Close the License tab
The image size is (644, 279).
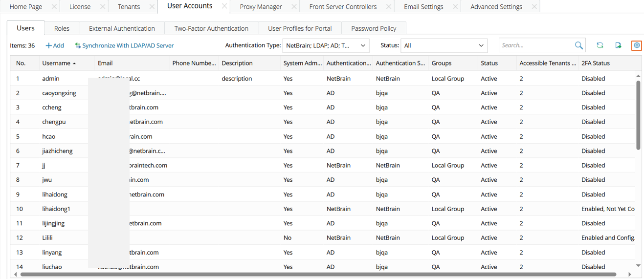tap(103, 7)
